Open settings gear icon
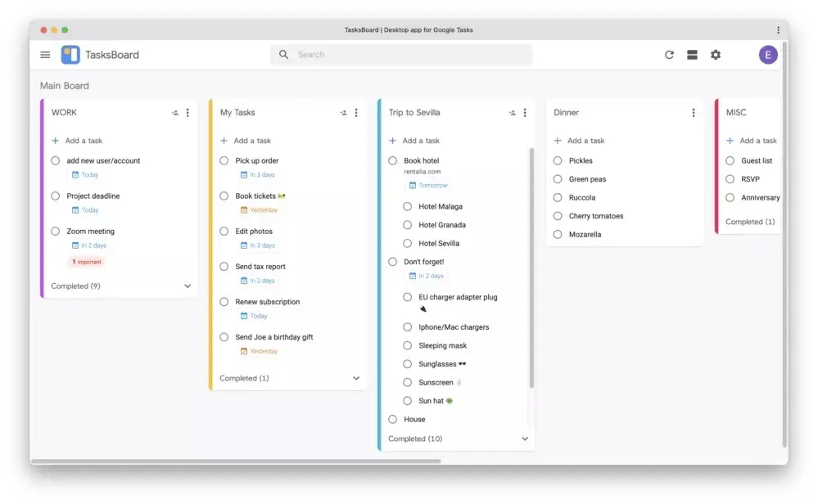Viewport: 818px width, 504px height. [716, 55]
